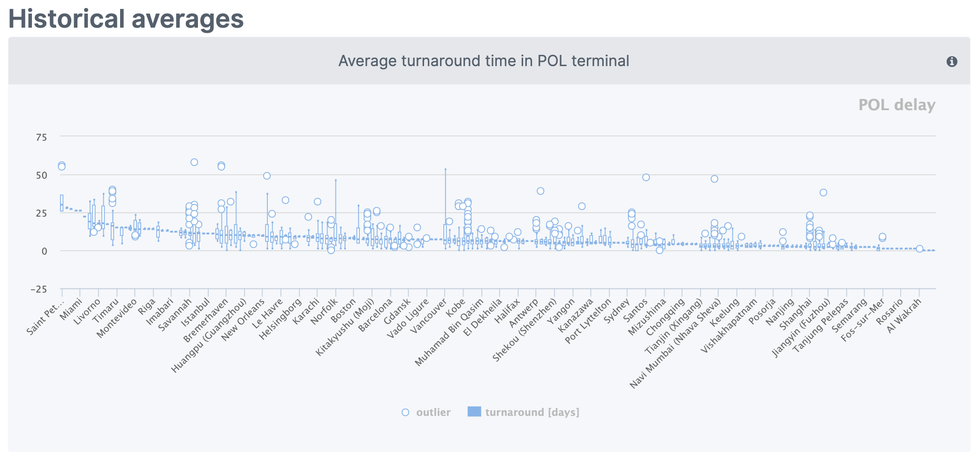Click the 'Savannah' port label
Image resolution: width=980 pixels, height=459 pixels.
point(175,315)
